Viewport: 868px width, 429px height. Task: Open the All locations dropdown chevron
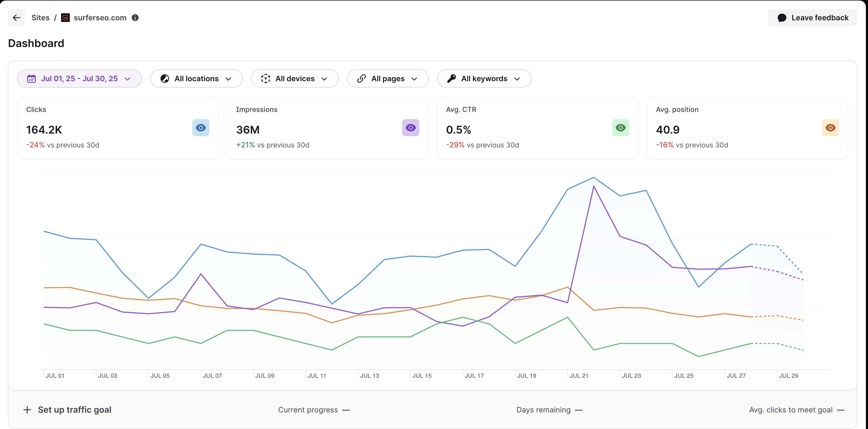(228, 79)
